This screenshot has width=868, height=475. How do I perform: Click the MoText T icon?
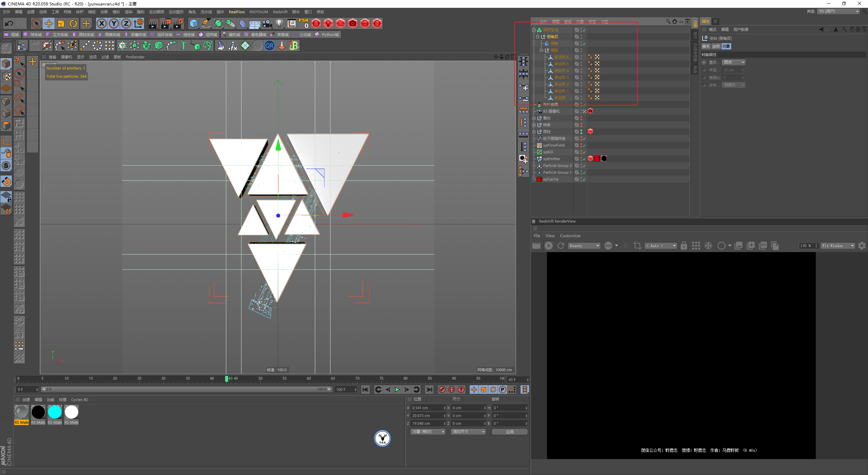tap(183, 45)
